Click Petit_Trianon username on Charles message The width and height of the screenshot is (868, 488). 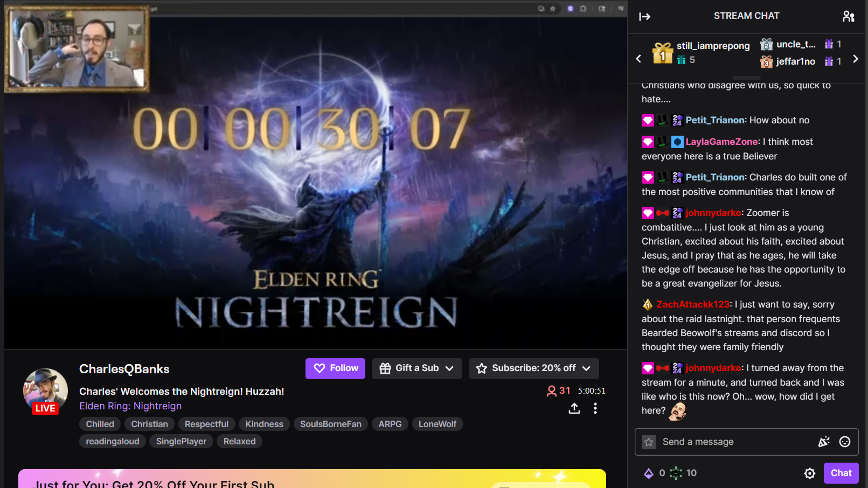pyautogui.click(x=715, y=177)
